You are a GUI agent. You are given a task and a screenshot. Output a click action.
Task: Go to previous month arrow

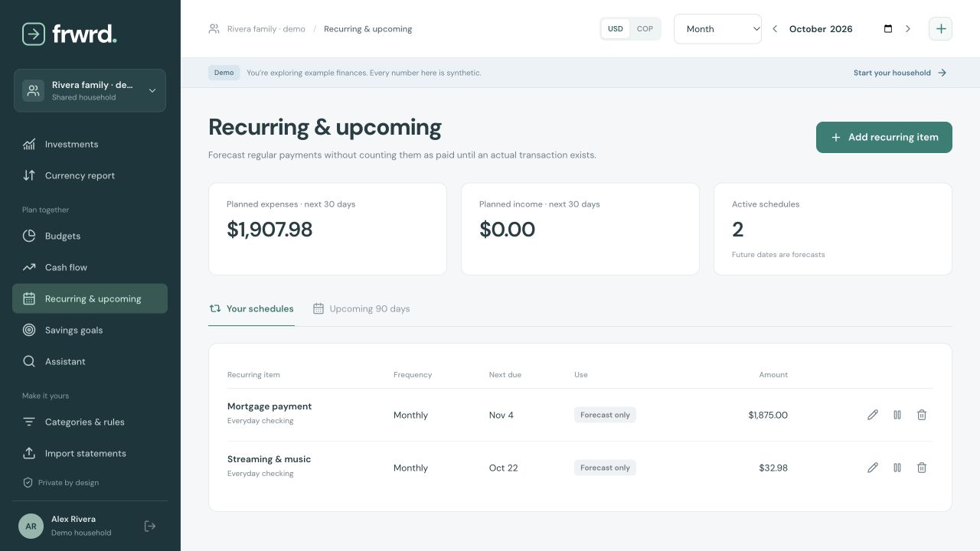775,29
